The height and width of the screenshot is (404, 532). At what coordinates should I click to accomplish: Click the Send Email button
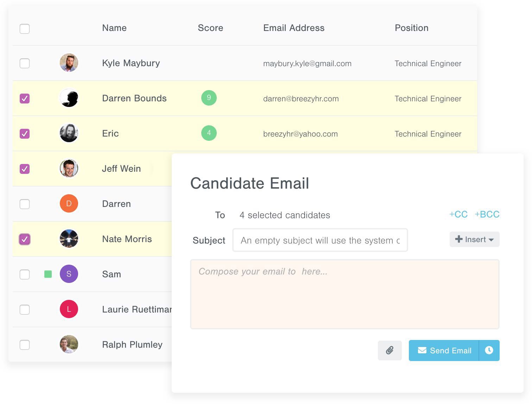click(444, 351)
